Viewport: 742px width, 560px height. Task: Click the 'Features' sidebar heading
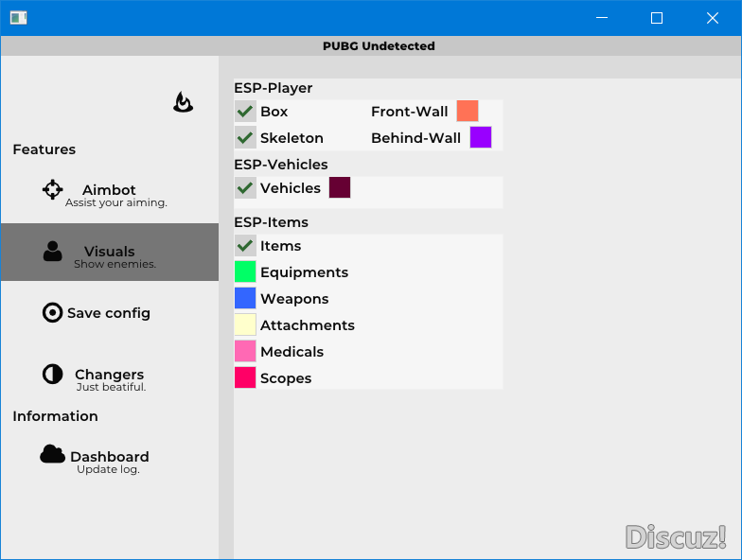coord(44,149)
